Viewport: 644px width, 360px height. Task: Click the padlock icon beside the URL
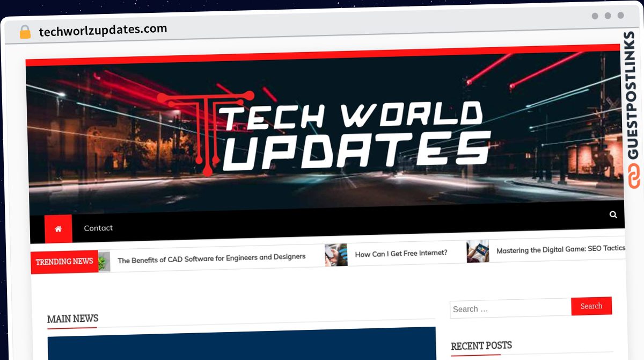(25, 32)
